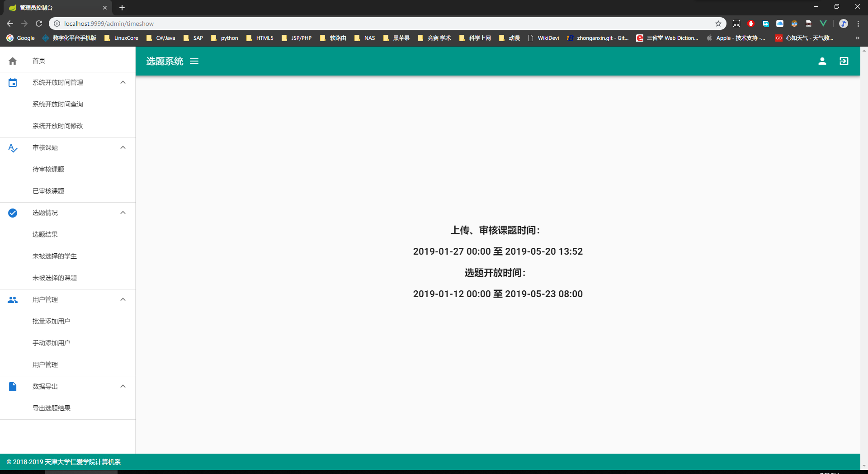Open the user account icon in the header
Screen dimensions: 868x474
822,61
